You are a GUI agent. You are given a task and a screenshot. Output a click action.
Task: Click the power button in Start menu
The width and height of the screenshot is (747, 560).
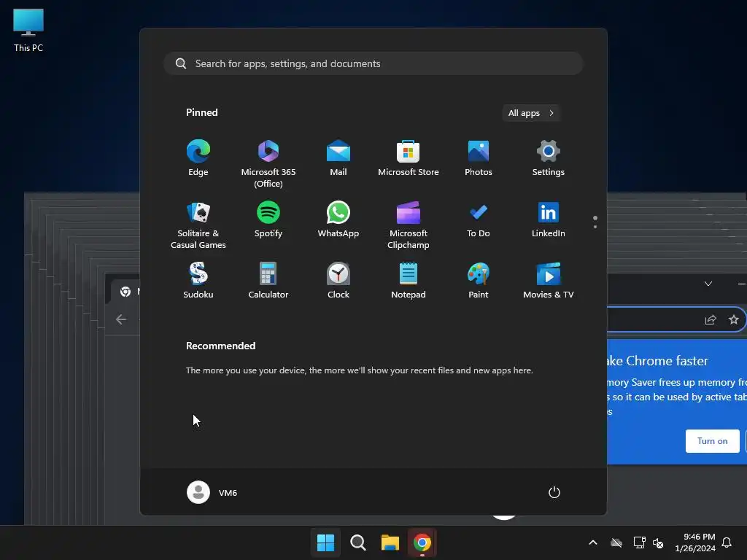click(554, 492)
